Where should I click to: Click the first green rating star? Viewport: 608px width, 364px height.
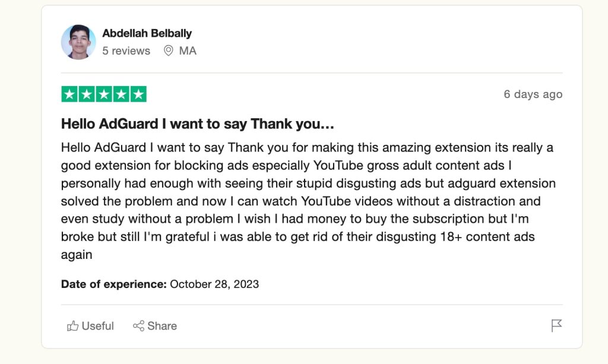click(x=69, y=94)
